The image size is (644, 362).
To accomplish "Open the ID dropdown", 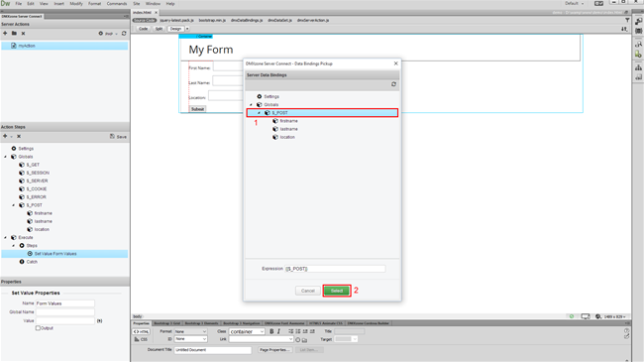I will 190,339.
